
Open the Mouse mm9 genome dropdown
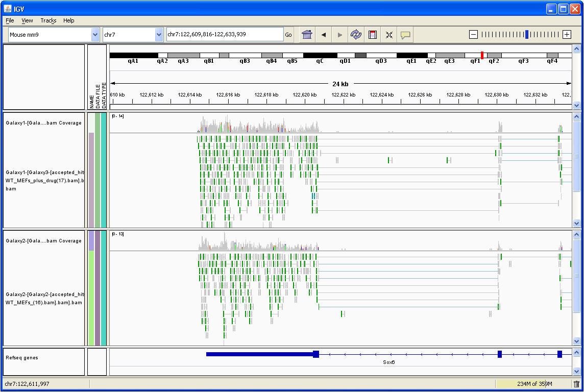point(95,35)
